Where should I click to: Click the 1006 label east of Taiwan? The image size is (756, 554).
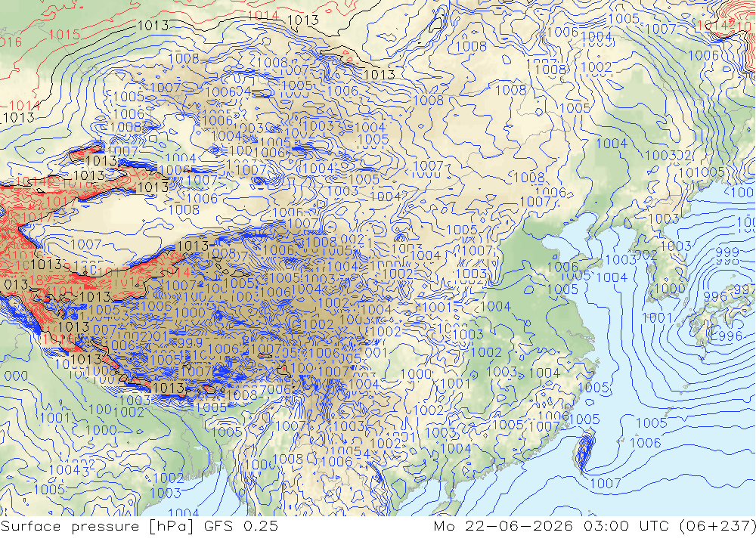(x=646, y=443)
